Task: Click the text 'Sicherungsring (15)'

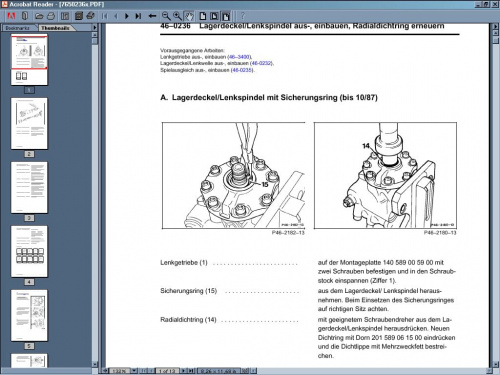Action: pos(188,291)
